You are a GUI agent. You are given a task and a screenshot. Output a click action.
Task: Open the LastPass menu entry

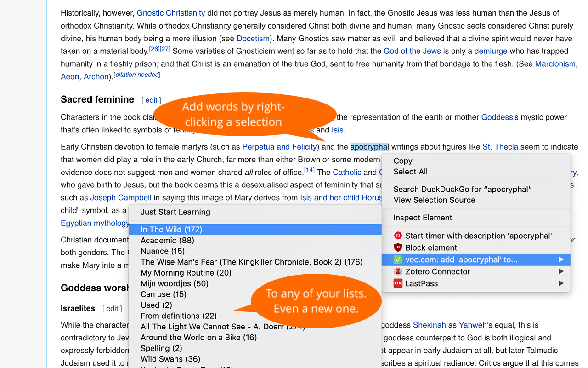point(476,283)
